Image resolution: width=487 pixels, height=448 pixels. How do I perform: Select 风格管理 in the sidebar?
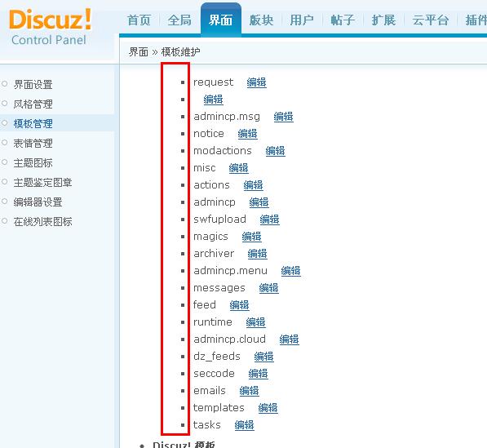tap(33, 104)
